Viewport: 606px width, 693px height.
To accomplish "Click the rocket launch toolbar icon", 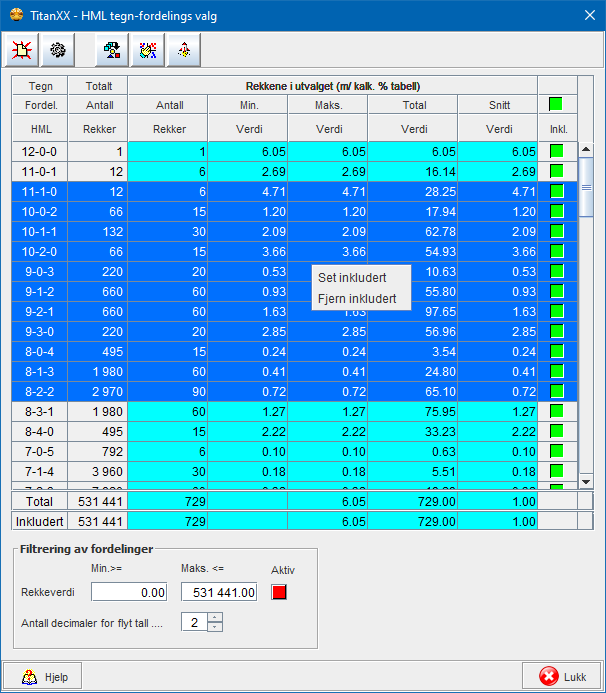I will (x=184, y=50).
